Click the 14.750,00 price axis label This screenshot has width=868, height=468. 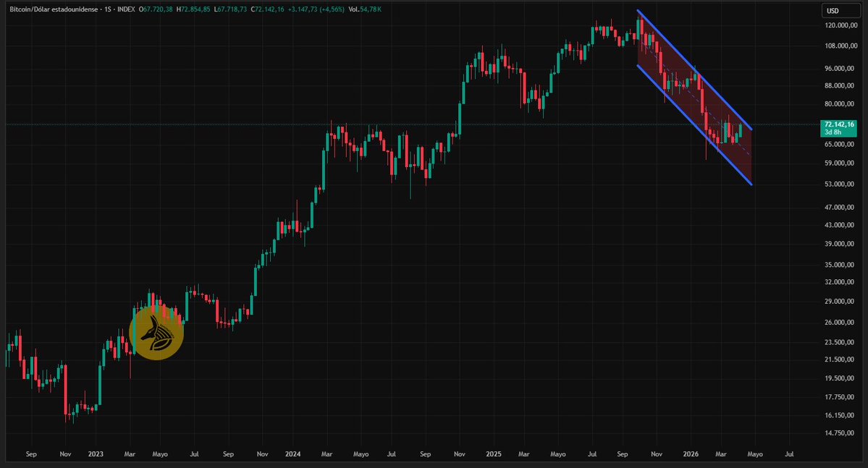[840, 433]
